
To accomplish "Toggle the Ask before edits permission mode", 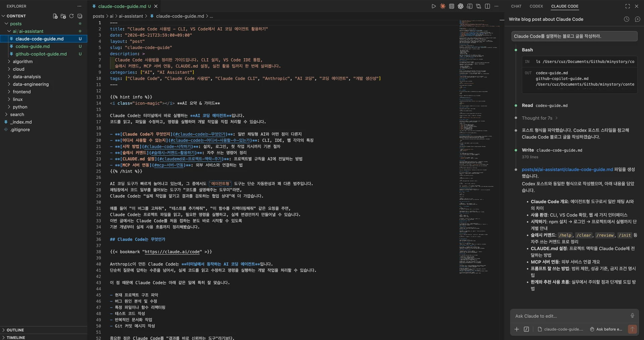I will pos(606,329).
